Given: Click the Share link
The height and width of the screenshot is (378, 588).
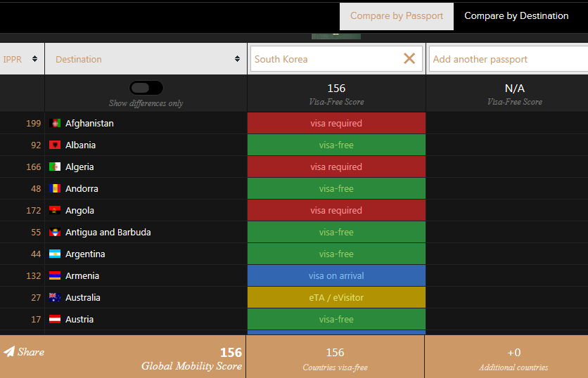Looking at the screenshot, I should pyautogui.click(x=24, y=352).
